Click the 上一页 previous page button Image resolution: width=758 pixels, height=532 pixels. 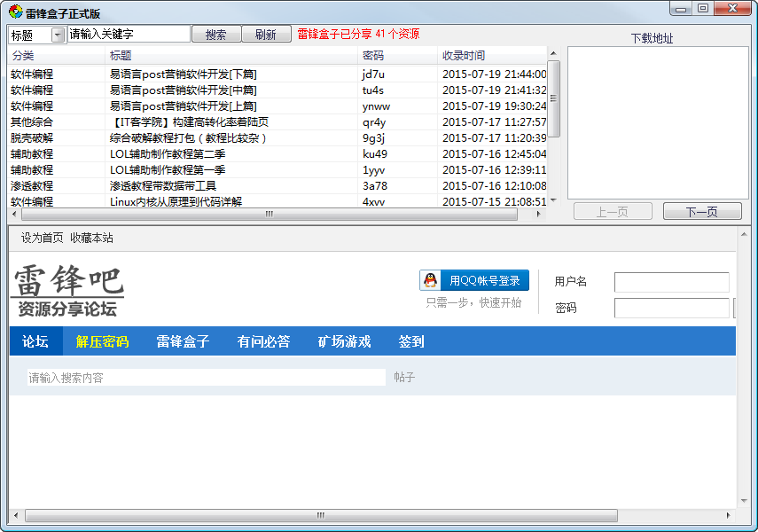613,211
